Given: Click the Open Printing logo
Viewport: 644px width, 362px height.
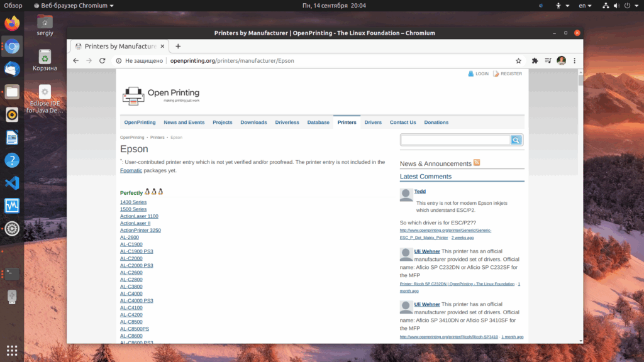Looking at the screenshot, I should (161, 96).
